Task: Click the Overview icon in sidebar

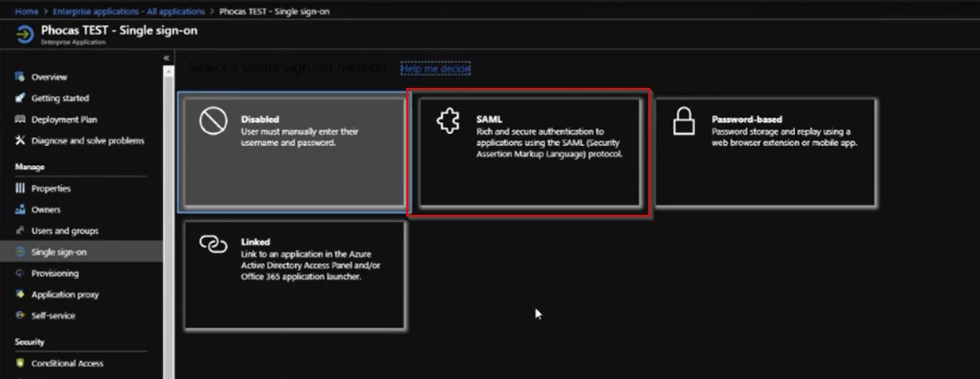Action: [x=21, y=77]
